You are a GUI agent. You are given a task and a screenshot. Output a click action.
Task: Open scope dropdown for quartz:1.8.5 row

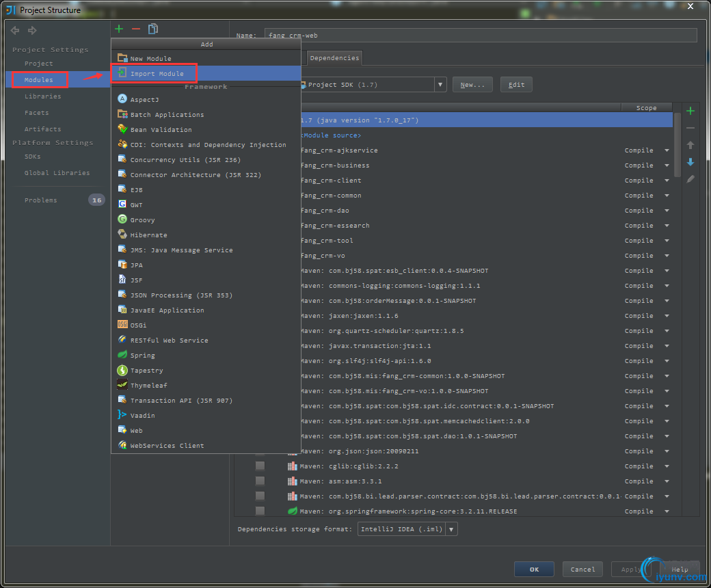[667, 331]
